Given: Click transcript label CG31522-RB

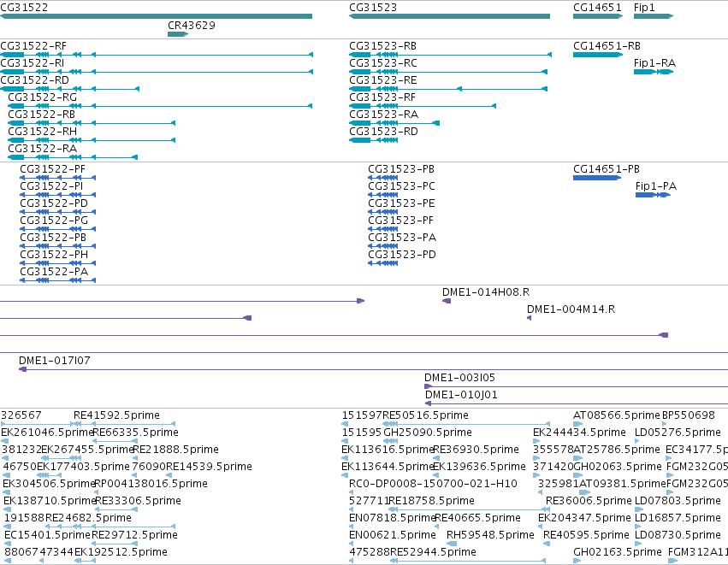Looking at the screenshot, I should pyautogui.click(x=41, y=115).
